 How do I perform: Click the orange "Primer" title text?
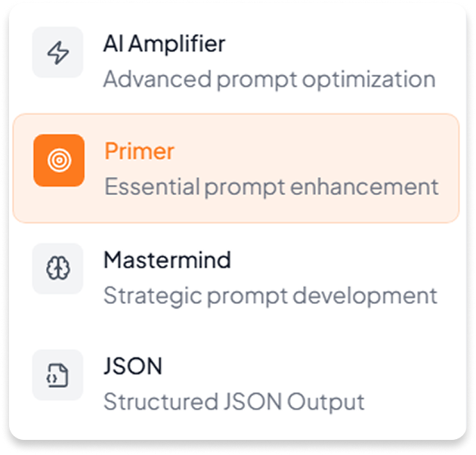[x=139, y=151]
